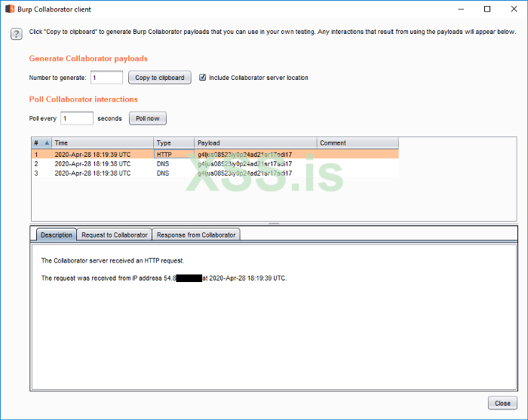Open the Response from Collaborator tab

[196, 235]
